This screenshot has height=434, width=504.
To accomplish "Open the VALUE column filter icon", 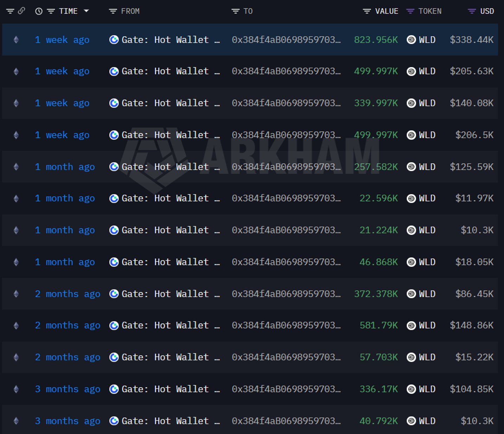I will tap(367, 11).
